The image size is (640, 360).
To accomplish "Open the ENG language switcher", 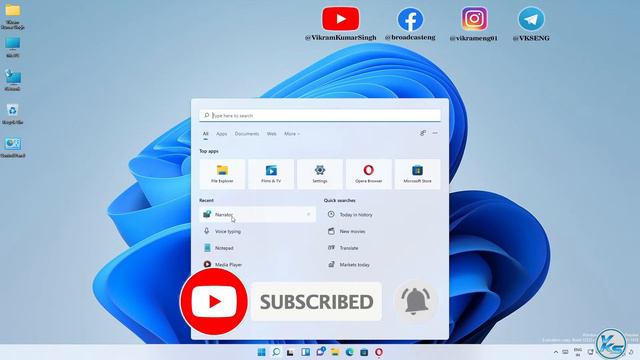I will pos(578,352).
